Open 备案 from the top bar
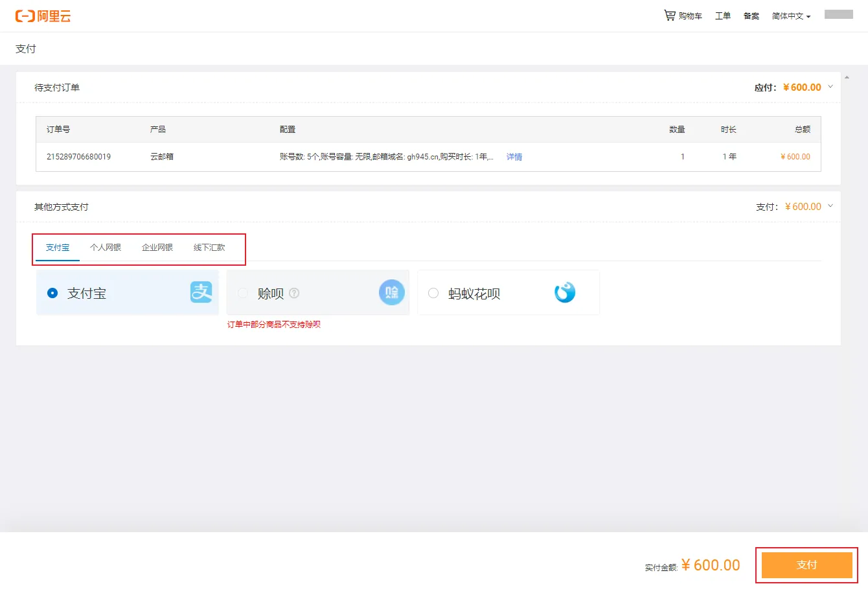 click(x=751, y=16)
